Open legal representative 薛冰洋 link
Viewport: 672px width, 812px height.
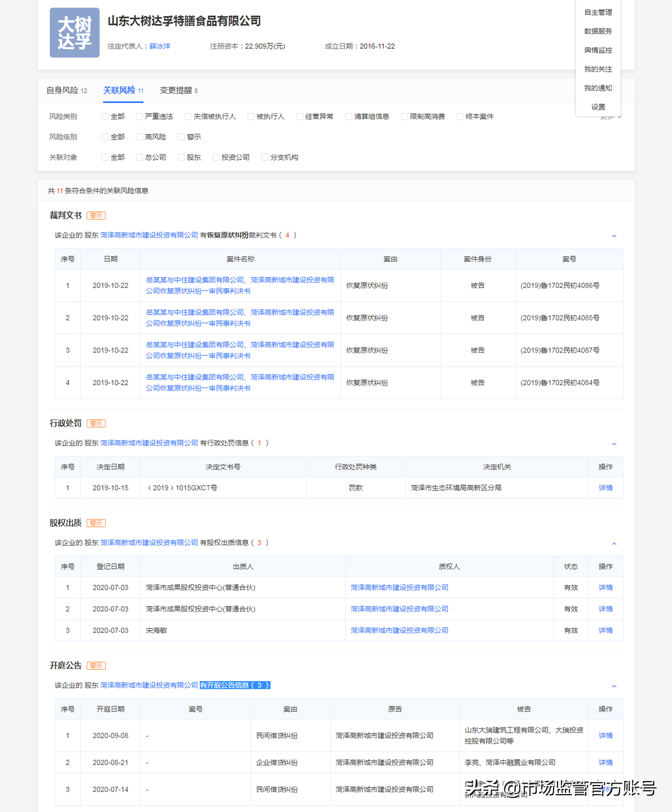coord(160,46)
